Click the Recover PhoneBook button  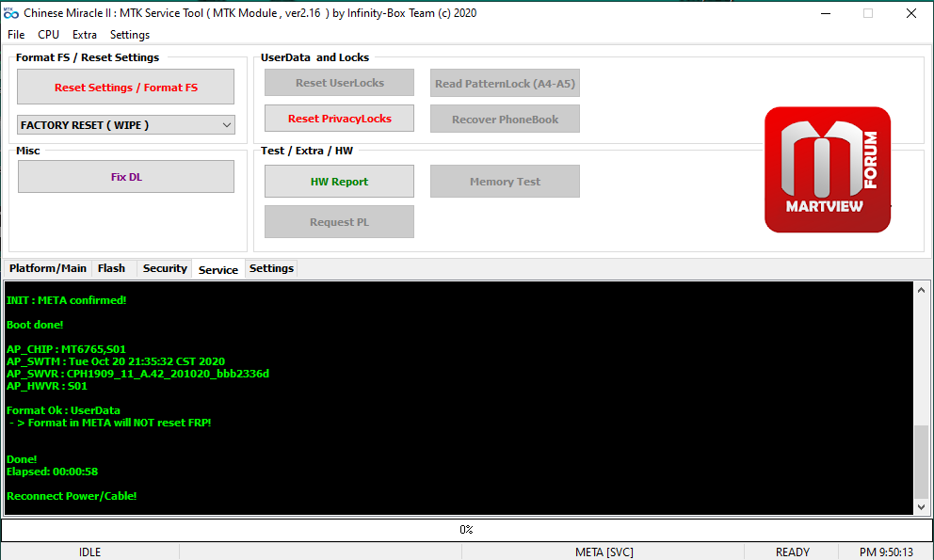click(505, 120)
